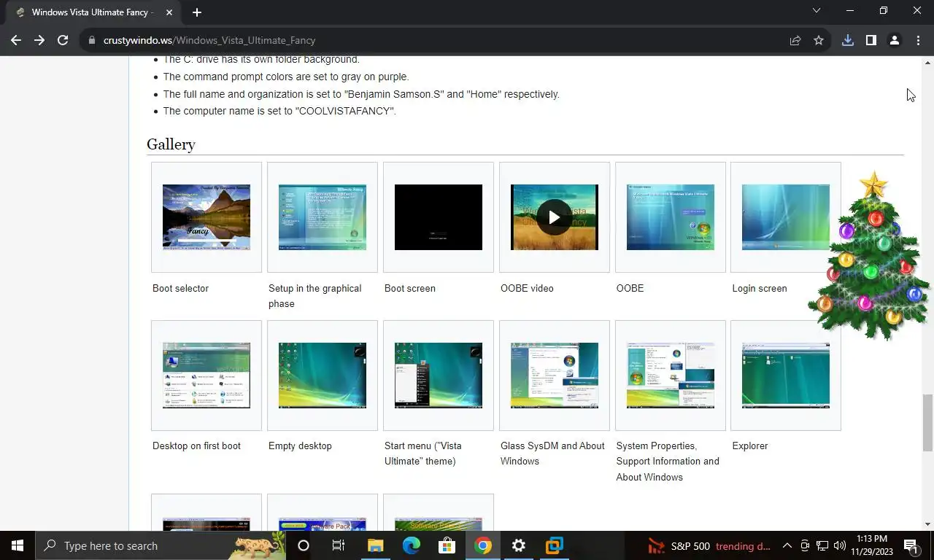
Task: Click the "OOBE video" caption
Action: pos(527,288)
